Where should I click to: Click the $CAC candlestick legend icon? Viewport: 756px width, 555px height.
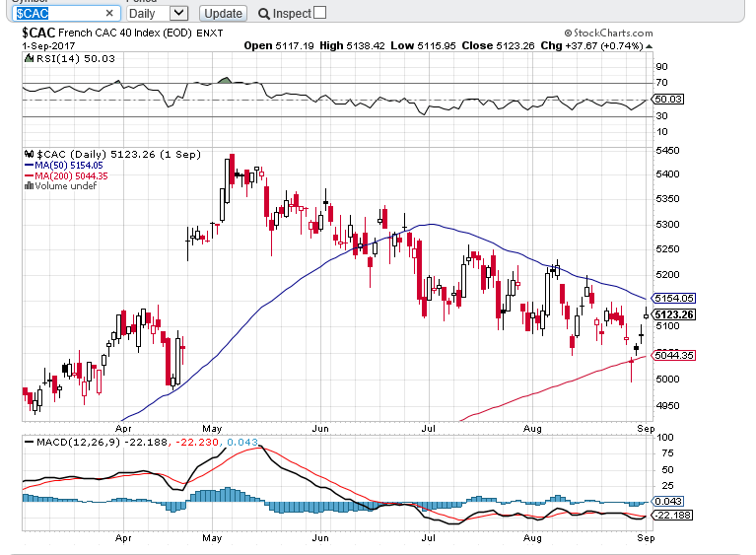[29, 155]
